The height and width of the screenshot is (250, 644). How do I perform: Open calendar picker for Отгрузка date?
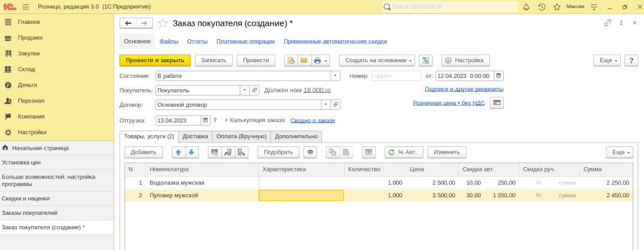point(206,120)
